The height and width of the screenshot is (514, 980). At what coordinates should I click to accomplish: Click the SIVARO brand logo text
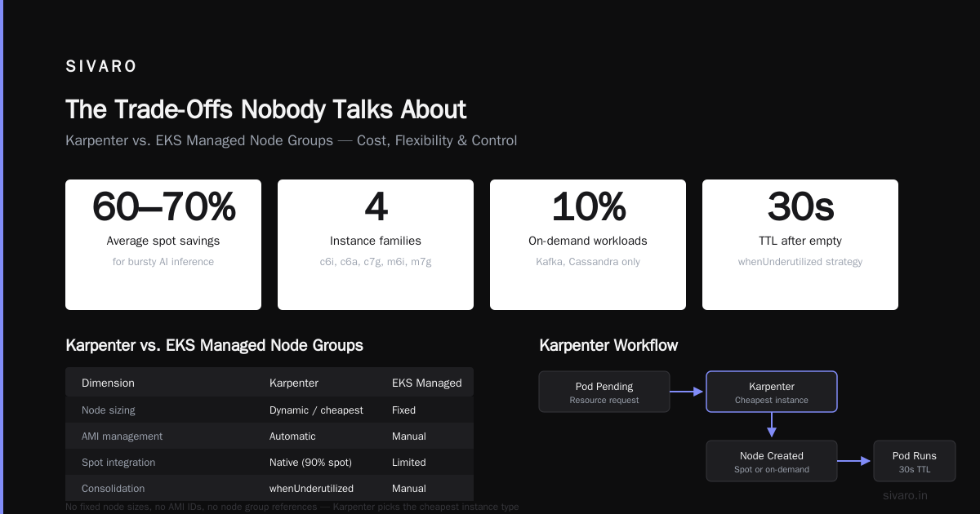101,67
